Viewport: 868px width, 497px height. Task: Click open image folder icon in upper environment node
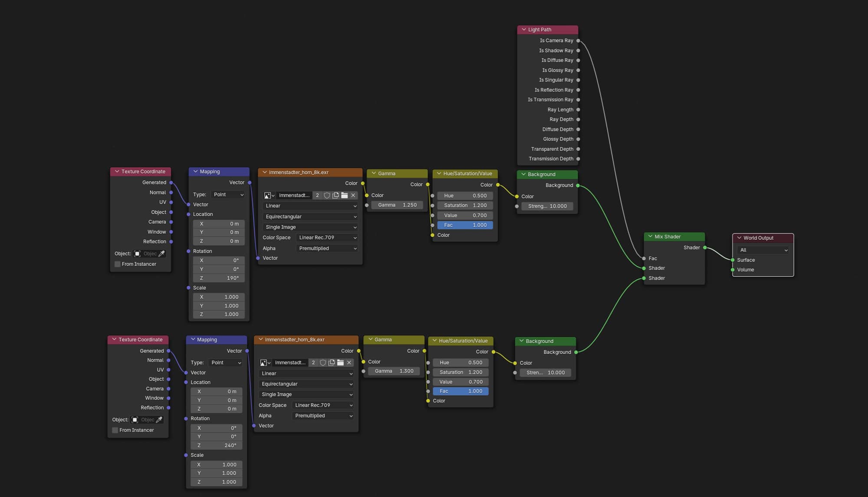(344, 196)
